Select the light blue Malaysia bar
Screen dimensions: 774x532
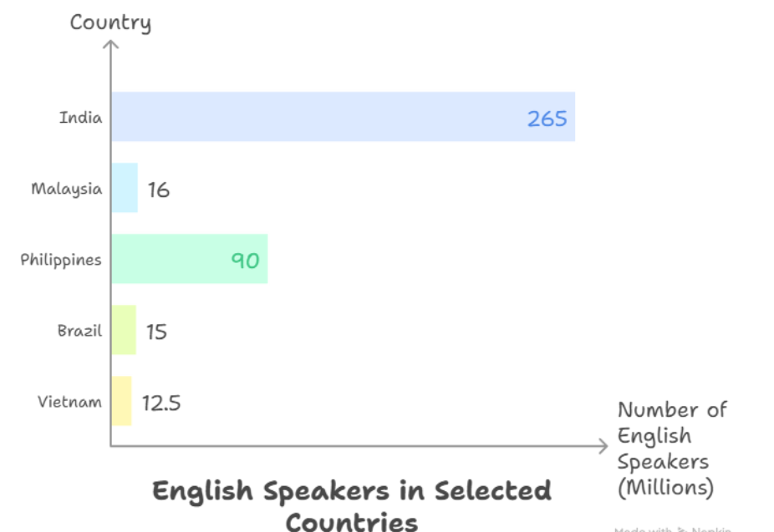(125, 188)
